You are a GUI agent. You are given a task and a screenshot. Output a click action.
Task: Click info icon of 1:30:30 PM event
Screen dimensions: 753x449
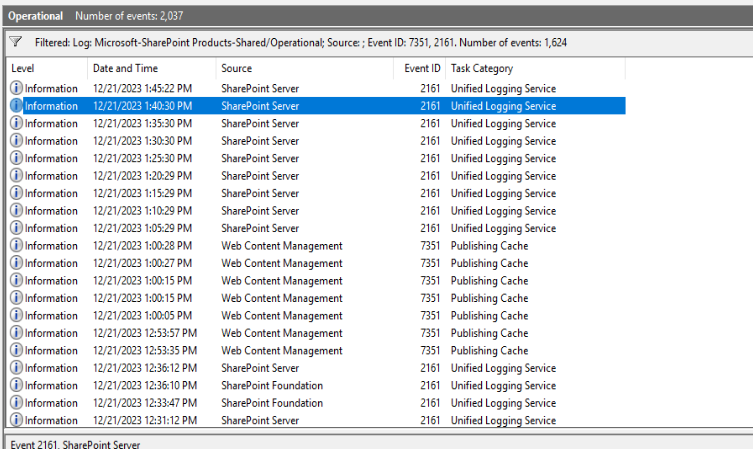[x=16, y=141]
